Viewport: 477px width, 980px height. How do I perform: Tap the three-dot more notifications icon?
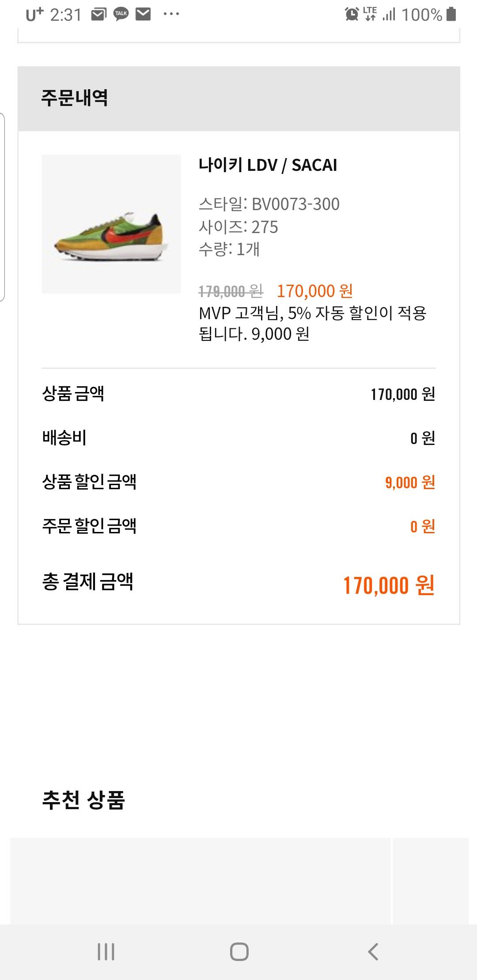pos(171,15)
